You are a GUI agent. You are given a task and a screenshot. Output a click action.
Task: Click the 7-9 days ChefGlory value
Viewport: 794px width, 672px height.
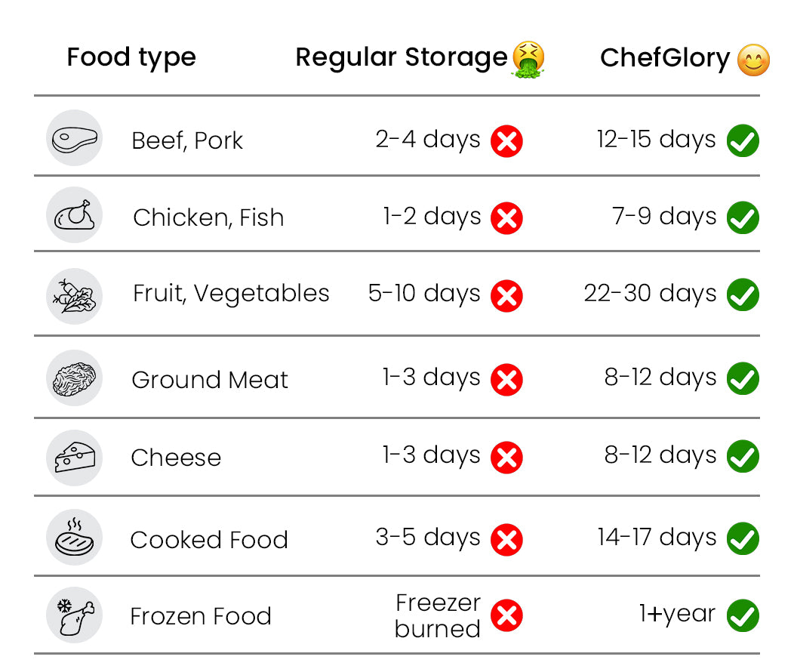[664, 217]
